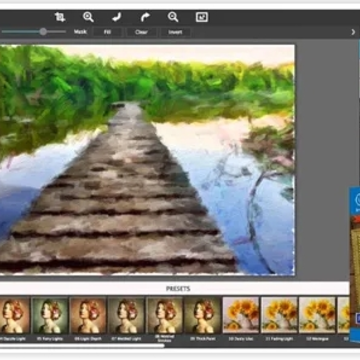Screen dimensions: 360x360
Task: Click the painted bridge image on canvas
Action: point(147,160)
